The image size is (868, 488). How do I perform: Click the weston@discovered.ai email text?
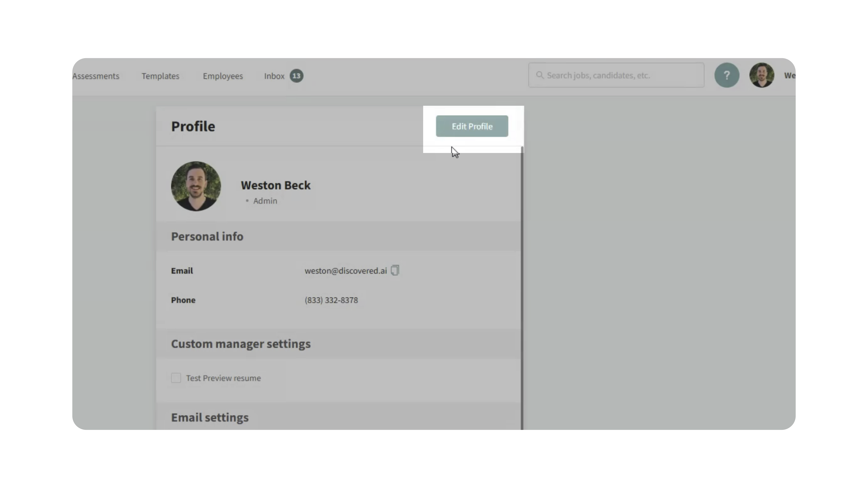pyautogui.click(x=346, y=271)
